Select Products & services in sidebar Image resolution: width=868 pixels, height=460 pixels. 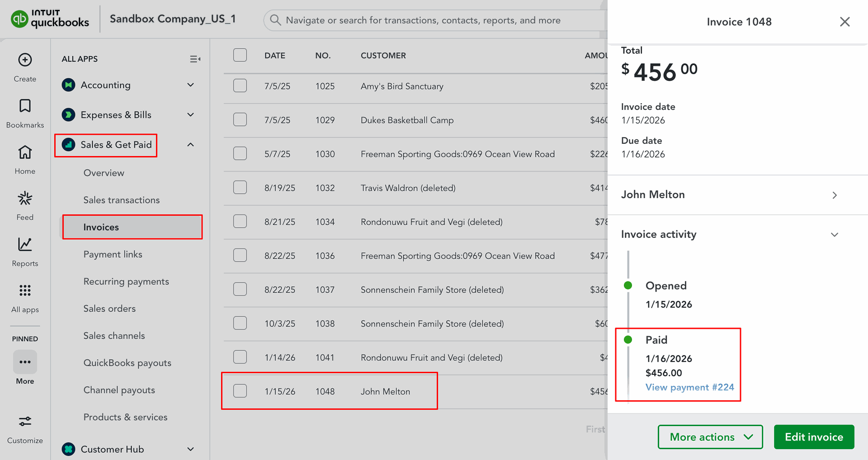point(125,417)
